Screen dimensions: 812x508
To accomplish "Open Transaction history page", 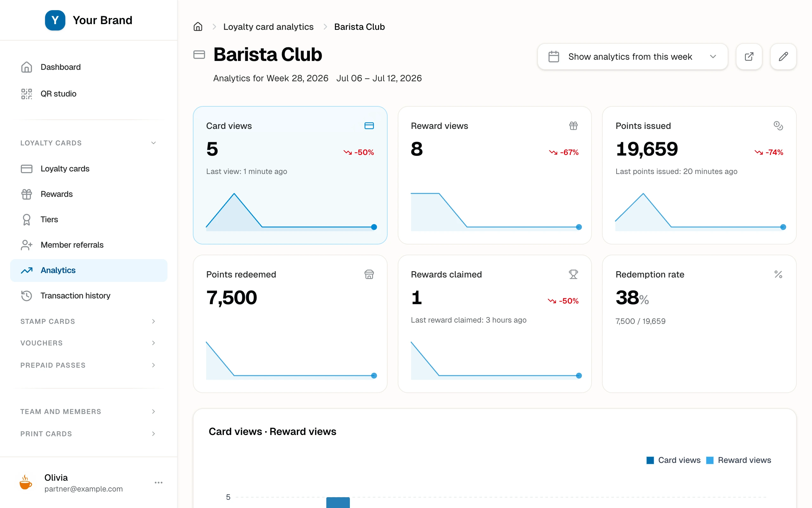I will point(88,296).
